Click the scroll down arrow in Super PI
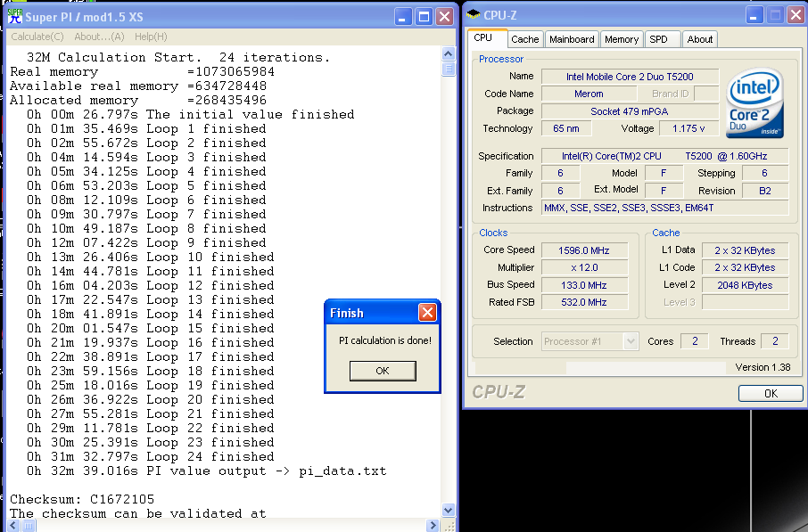Screen dimensions: 808x532 tap(449, 511)
